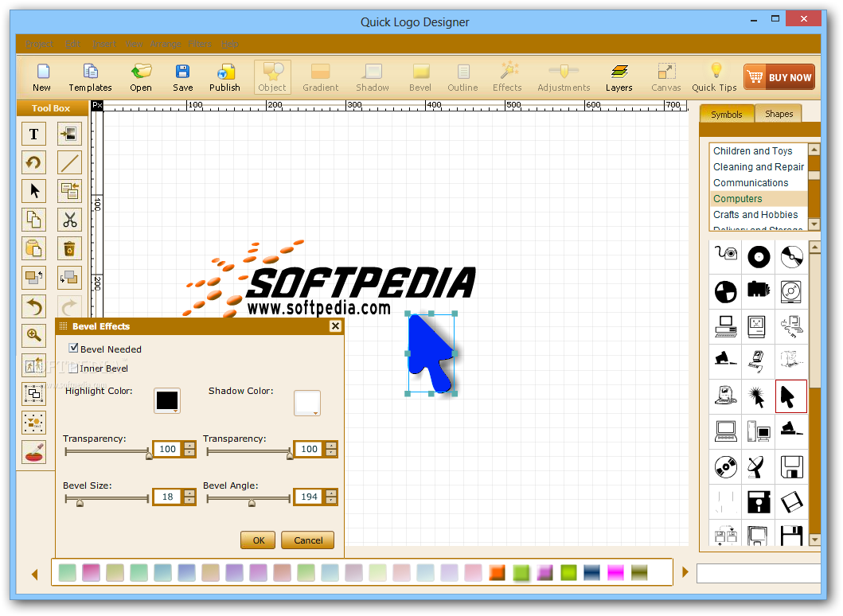Click OK in Bevel Effects dialog
This screenshot has width=843, height=616.
click(258, 540)
